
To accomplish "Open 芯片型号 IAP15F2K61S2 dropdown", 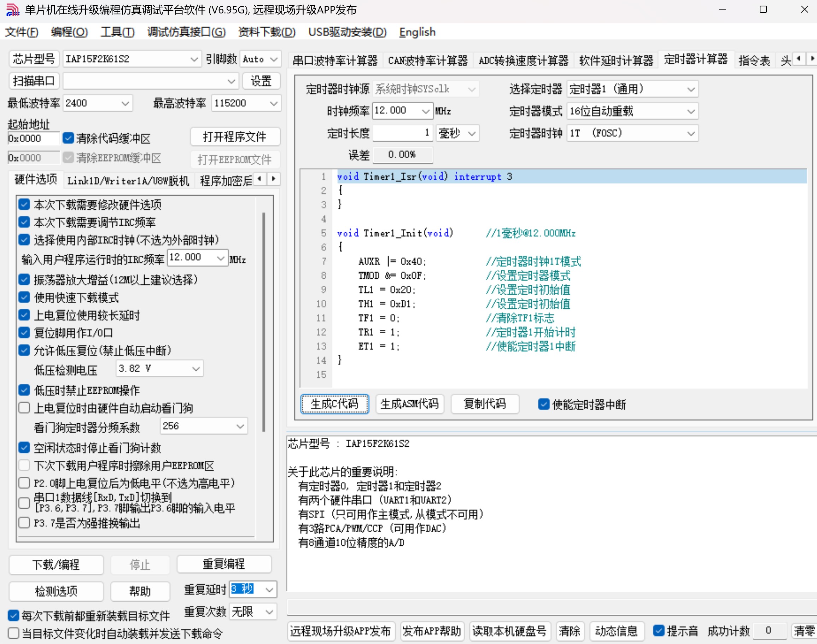I will click(x=132, y=59).
